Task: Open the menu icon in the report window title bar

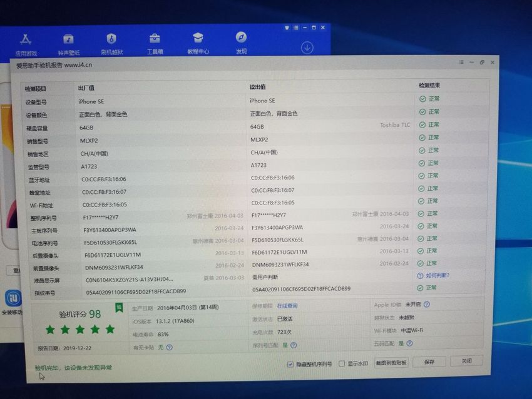Action: click(x=461, y=63)
